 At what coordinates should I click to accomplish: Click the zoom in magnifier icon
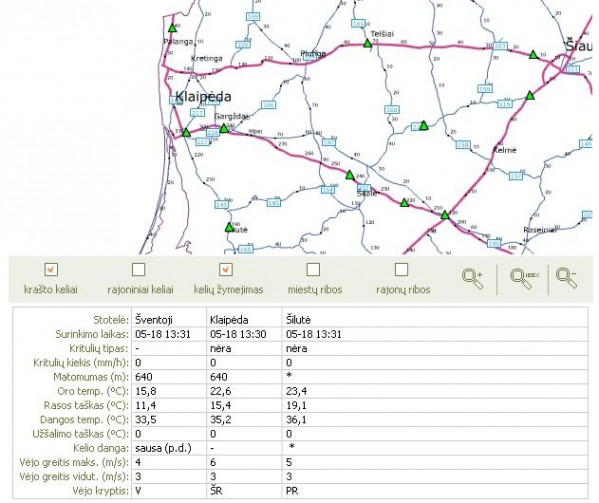click(473, 279)
